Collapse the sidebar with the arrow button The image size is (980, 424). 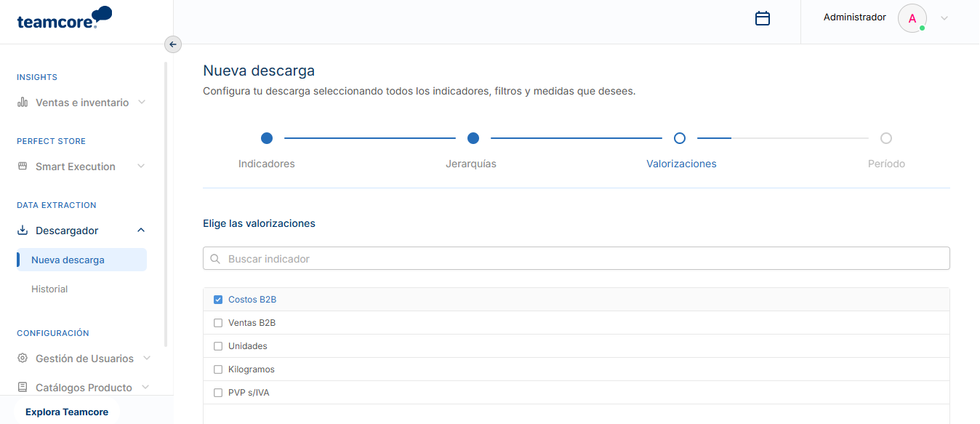tap(172, 44)
